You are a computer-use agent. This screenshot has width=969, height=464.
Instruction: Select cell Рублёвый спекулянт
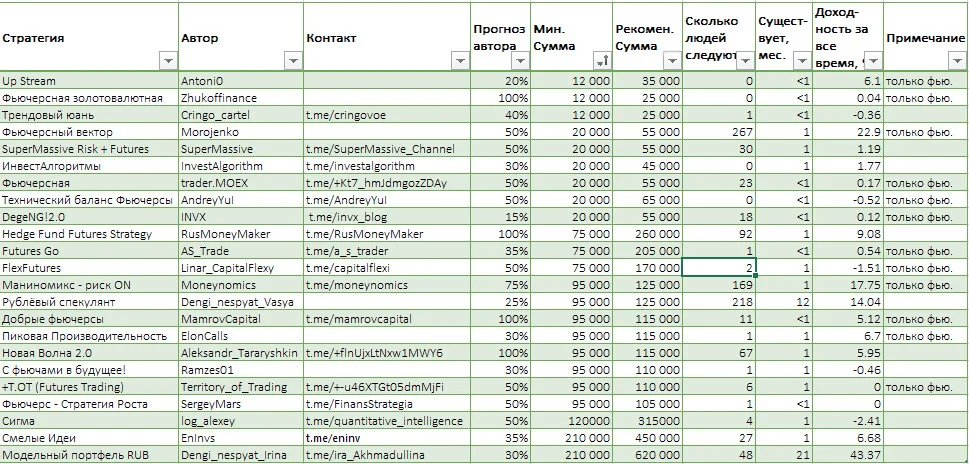pyautogui.click(x=89, y=302)
